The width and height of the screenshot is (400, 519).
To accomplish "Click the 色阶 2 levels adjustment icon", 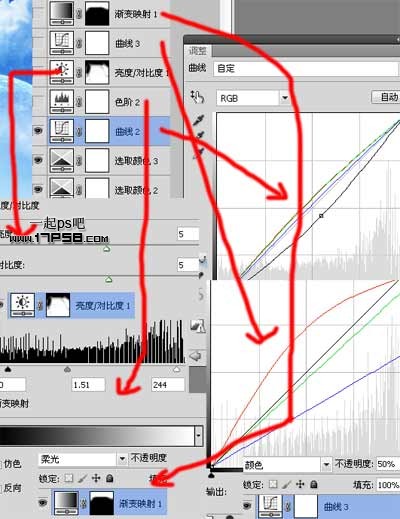I will coord(62,102).
